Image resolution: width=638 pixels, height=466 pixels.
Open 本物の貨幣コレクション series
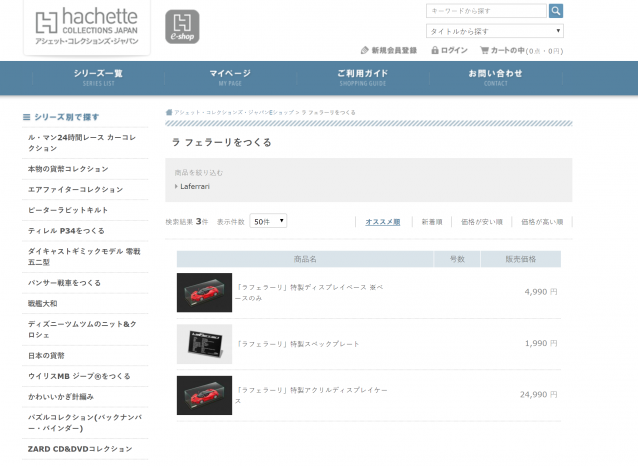point(85,169)
